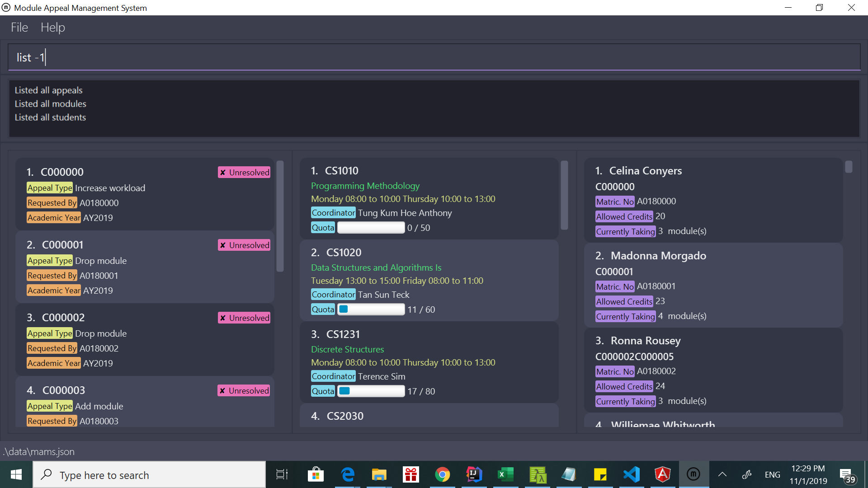The height and width of the screenshot is (488, 868).
Task: Click Matric. No label for Celina Conyers
Action: (615, 202)
